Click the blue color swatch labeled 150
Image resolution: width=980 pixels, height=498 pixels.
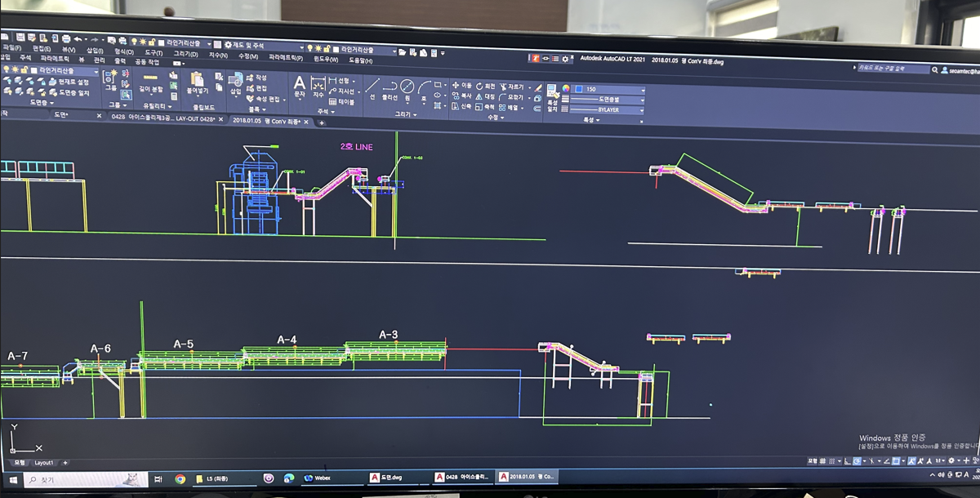[577, 88]
